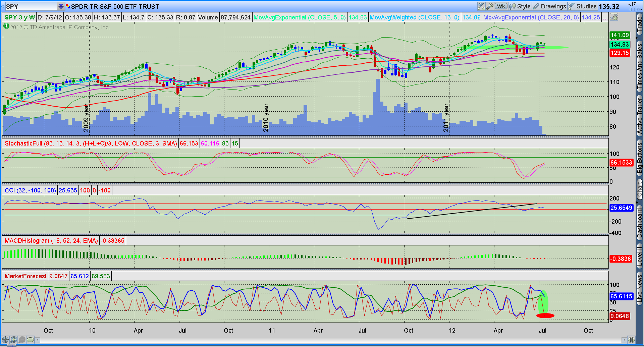Image resolution: width=644 pixels, height=347 pixels.
Task: Click the 9.0648 MarketForecast value bubble
Action: click(620, 316)
